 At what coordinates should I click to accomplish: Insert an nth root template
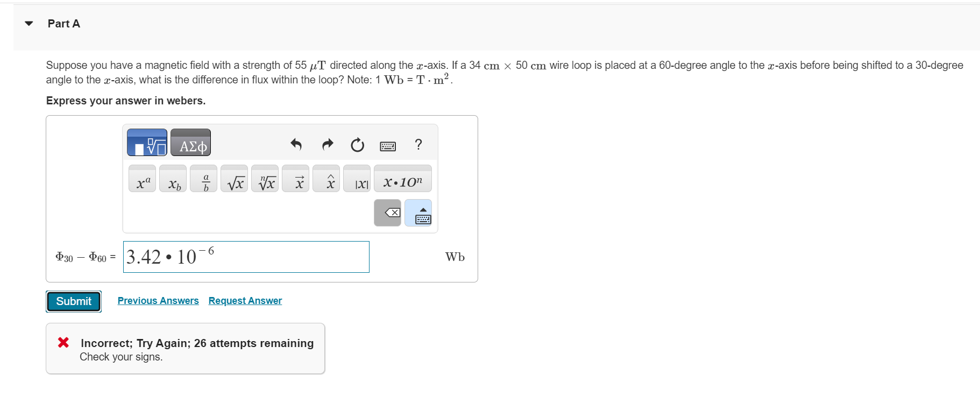click(x=265, y=179)
